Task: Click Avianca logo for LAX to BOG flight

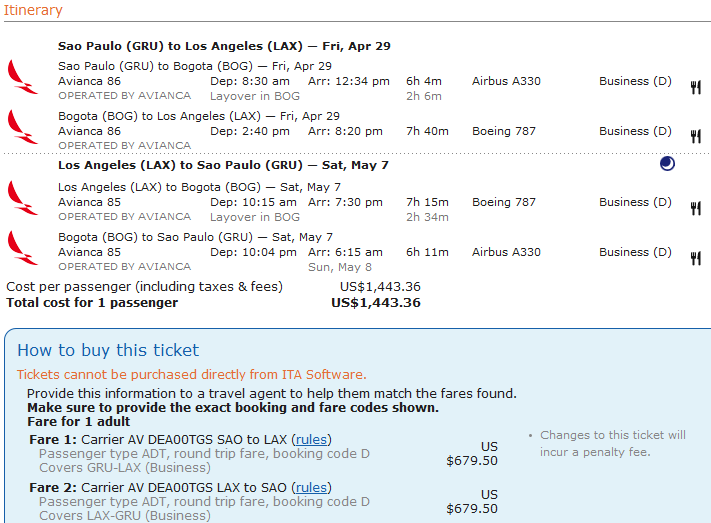Action: pos(23,198)
